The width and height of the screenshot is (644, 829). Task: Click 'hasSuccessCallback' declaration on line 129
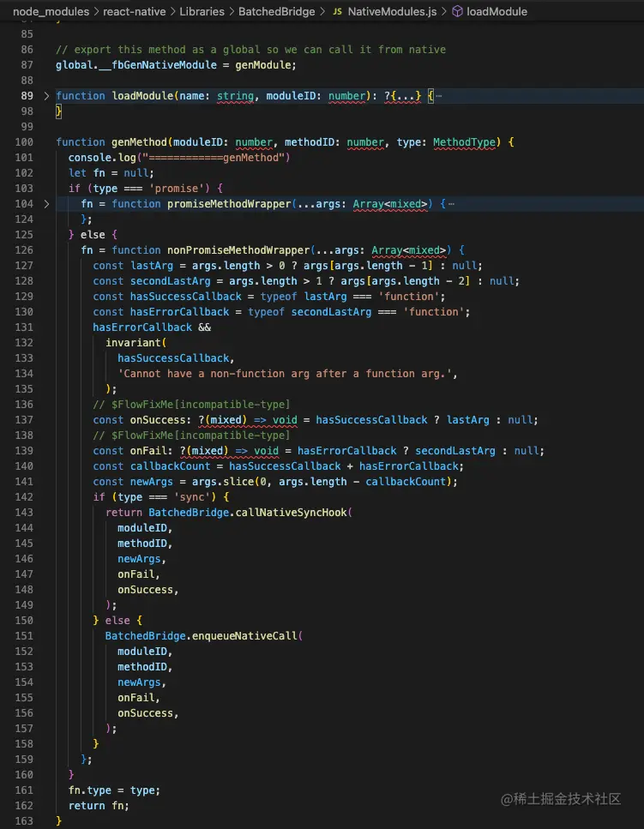[185, 296]
